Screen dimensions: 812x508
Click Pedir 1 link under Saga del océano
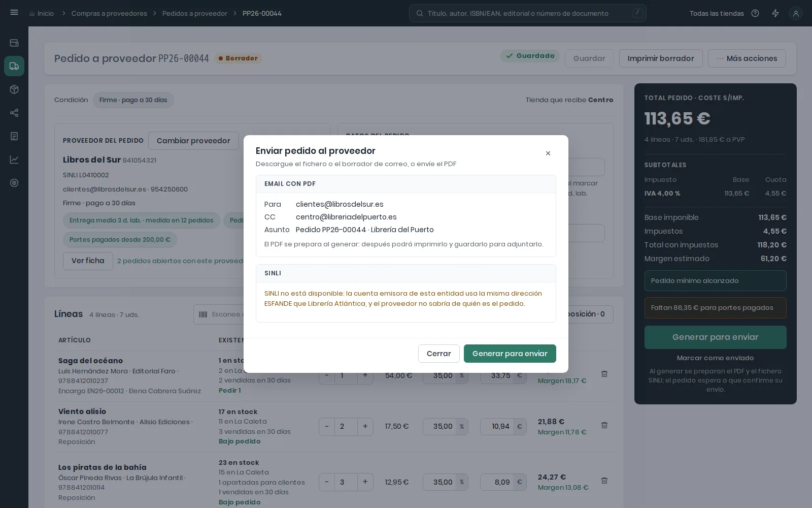(230, 391)
